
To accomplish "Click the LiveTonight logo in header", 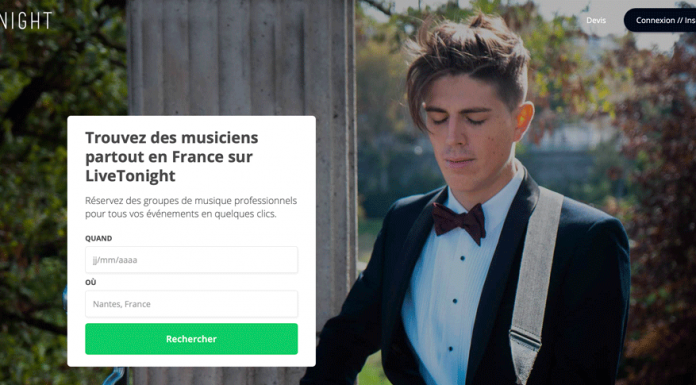I will pyautogui.click(x=26, y=20).
